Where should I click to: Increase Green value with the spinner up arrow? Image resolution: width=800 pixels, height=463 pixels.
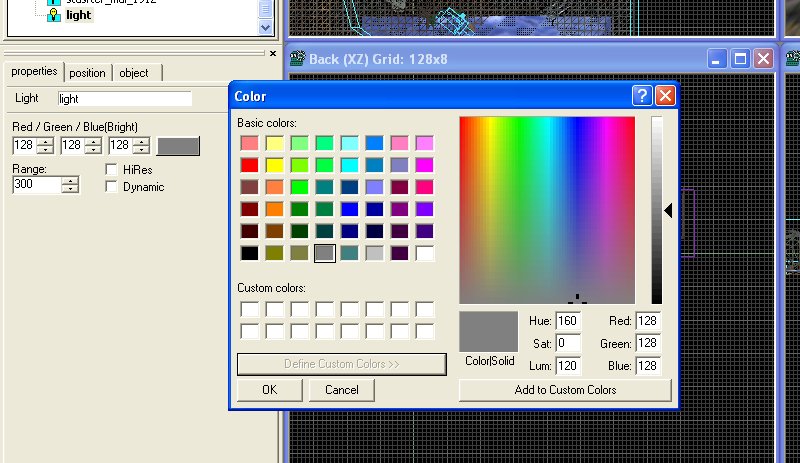(93, 141)
